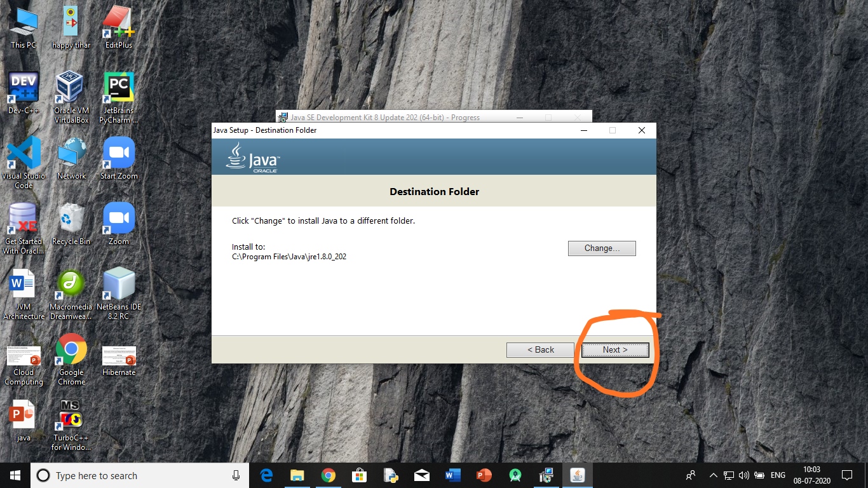This screenshot has height=488, width=868.
Task: Open File Explorer from the taskbar
Action: point(297,475)
